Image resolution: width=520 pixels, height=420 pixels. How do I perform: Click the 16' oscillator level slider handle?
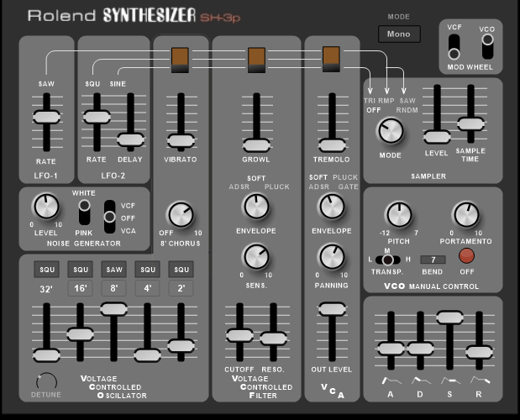tap(81, 334)
